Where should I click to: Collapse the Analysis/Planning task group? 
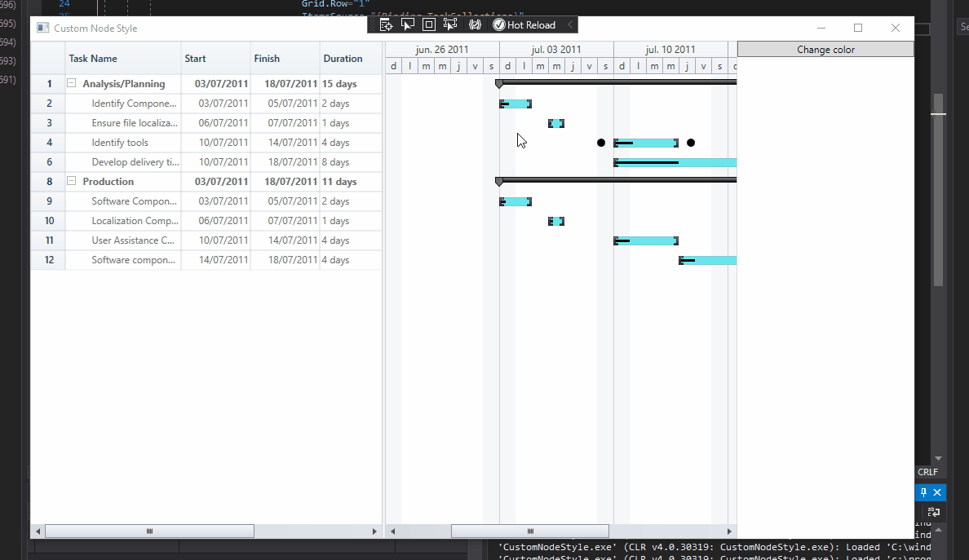click(72, 84)
